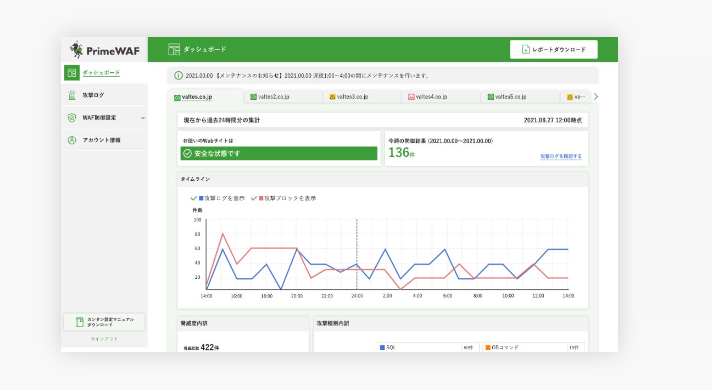Switch to the valtes3.co.jp tab
This screenshot has height=390, width=712.
pyautogui.click(x=362, y=97)
